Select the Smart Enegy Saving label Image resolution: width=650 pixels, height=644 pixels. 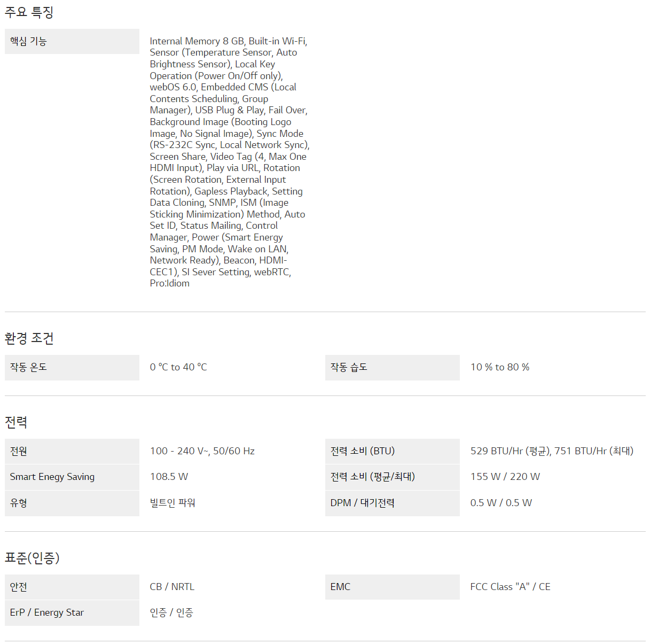pos(52,477)
